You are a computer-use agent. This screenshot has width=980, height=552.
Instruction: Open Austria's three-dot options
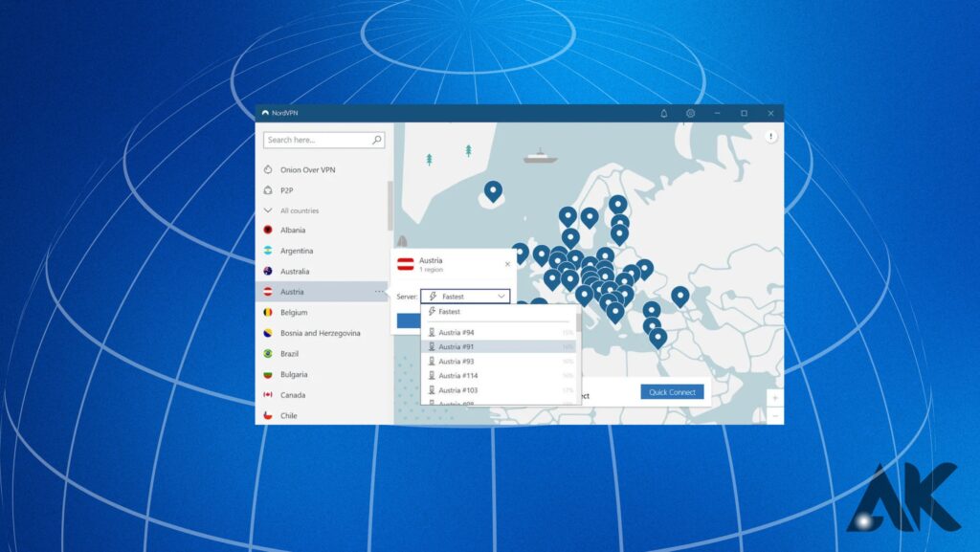pyautogui.click(x=379, y=292)
